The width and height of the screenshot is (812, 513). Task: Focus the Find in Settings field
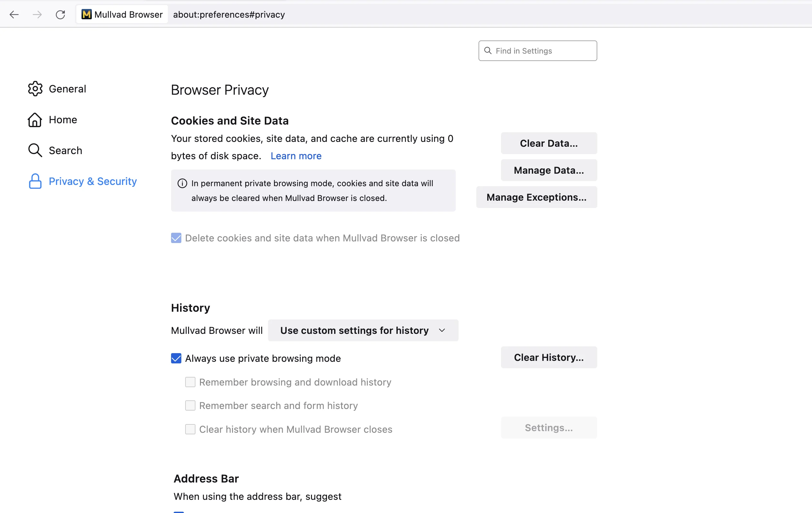pos(538,51)
